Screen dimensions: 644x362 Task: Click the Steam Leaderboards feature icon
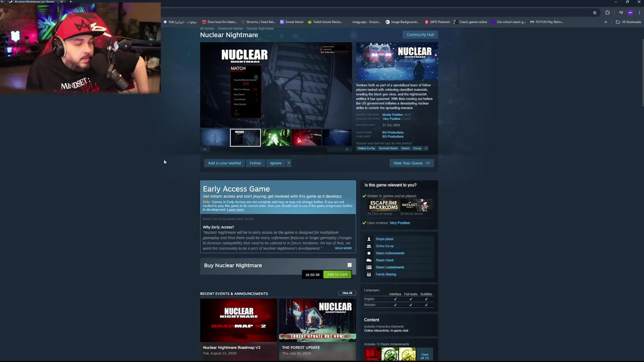pyautogui.click(x=369, y=267)
